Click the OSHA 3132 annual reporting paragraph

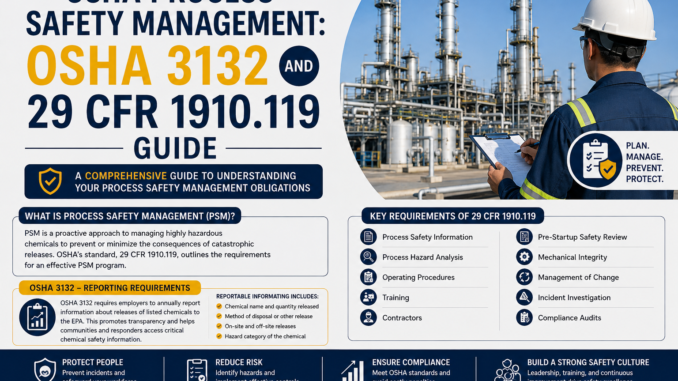[x=130, y=321]
